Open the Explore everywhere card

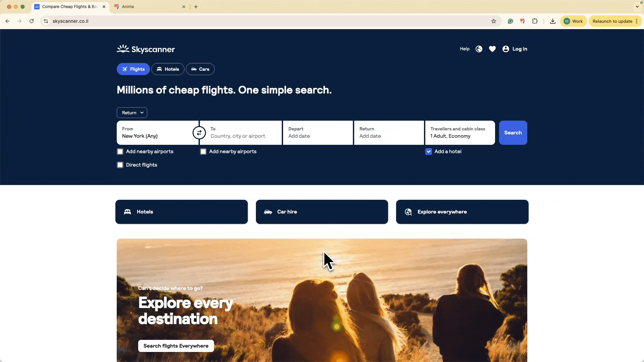tap(462, 212)
